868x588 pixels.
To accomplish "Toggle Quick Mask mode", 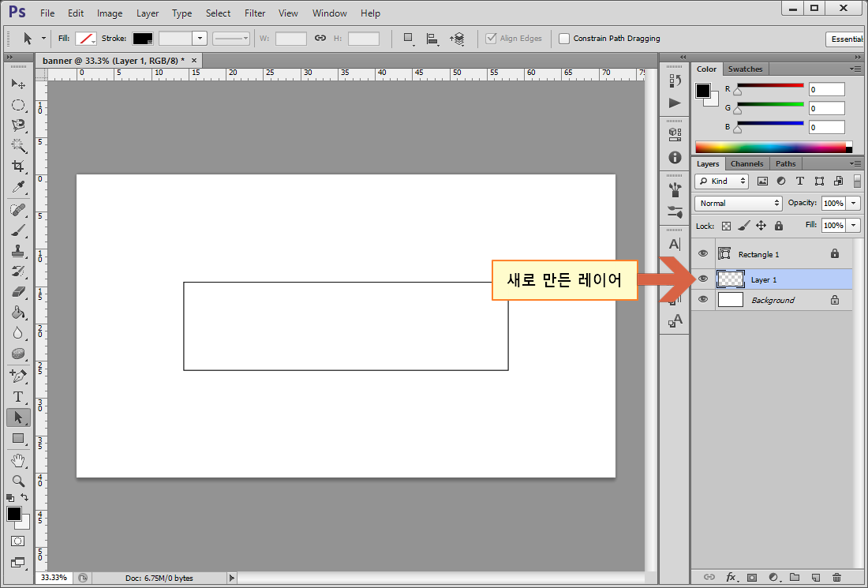I will (17, 541).
